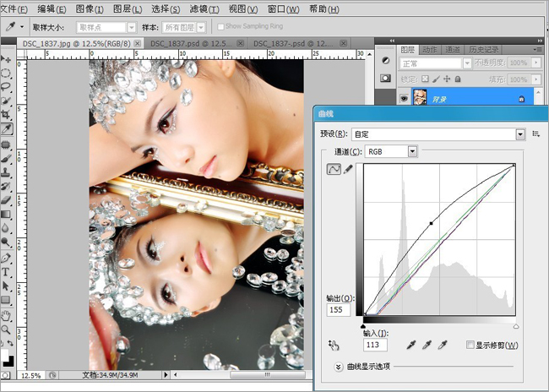Click the white point slider under curve graph
The image size is (549, 392).
point(516,325)
